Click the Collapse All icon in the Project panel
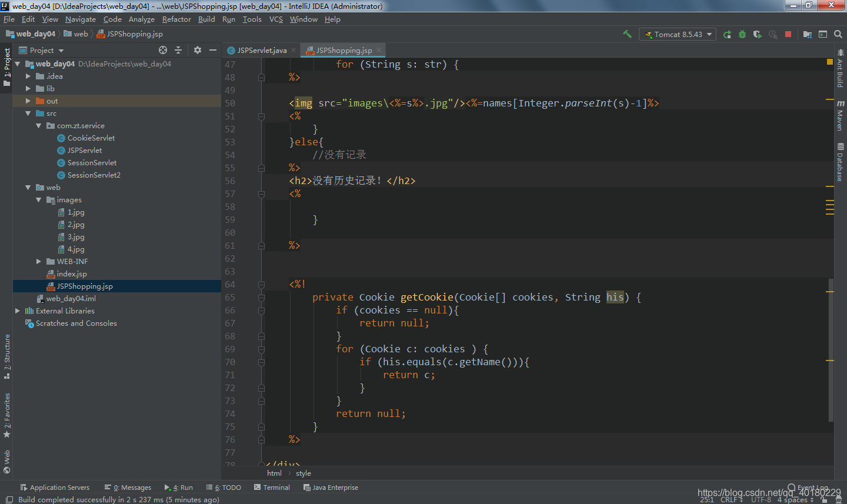Screen dimensions: 847x504 coord(178,50)
